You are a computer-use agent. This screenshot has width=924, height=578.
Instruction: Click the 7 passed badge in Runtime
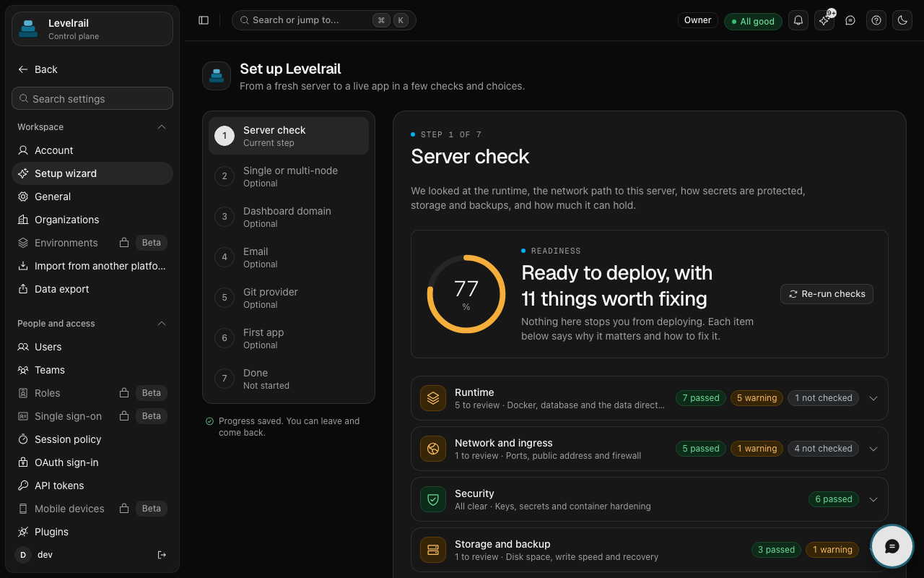(x=700, y=398)
